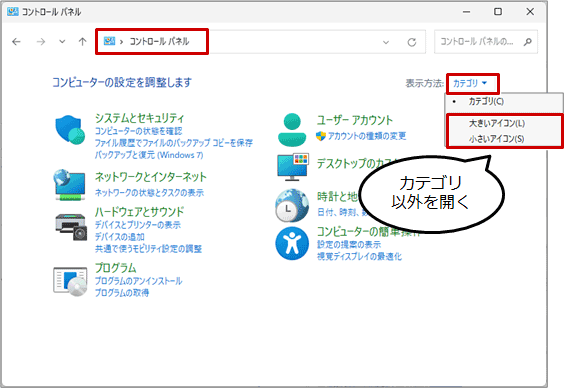Click コンピューターの状態を確認 link
Viewport: 566px width, 388px height.
click(x=138, y=131)
